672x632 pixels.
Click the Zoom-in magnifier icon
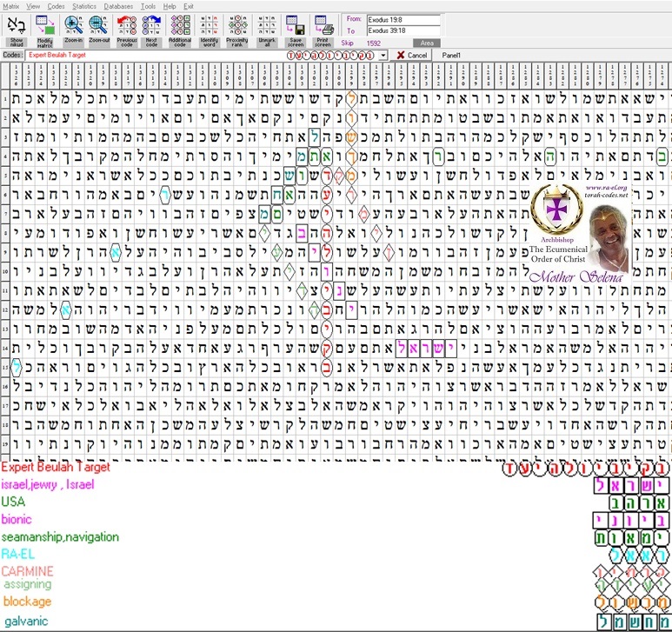click(74, 26)
